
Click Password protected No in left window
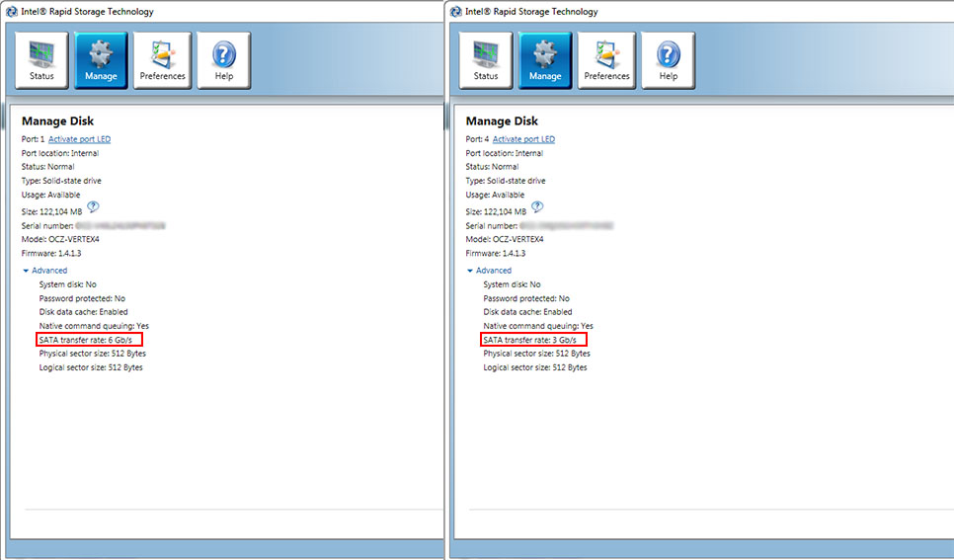point(82,298)
